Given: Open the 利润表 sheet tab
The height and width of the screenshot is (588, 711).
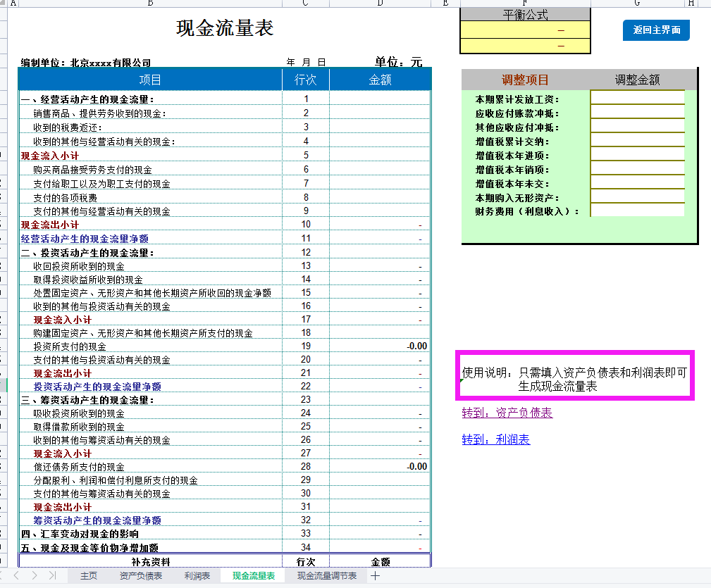Looking at the screenshot, I should (198, 576).
